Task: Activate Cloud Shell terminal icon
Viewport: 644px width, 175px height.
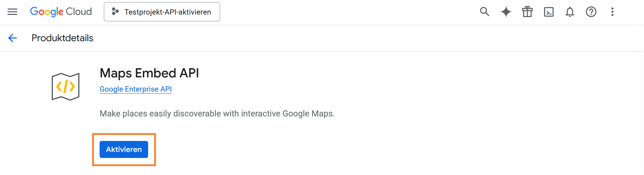Action: 549,12
